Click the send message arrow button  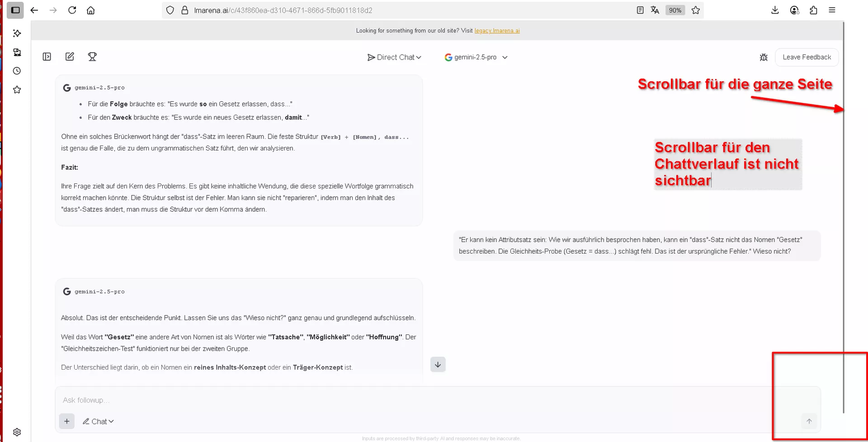pyautogui.click(x=809, y=421)
